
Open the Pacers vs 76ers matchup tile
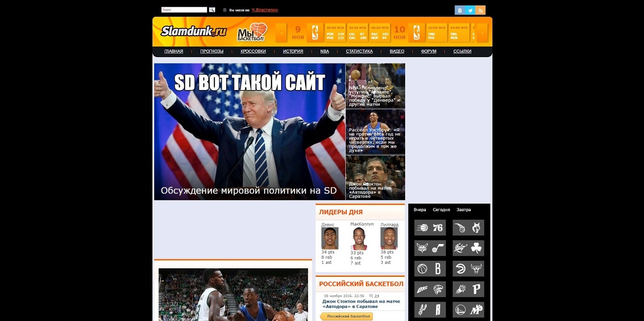pyautogui.click(x=430, y=228)
